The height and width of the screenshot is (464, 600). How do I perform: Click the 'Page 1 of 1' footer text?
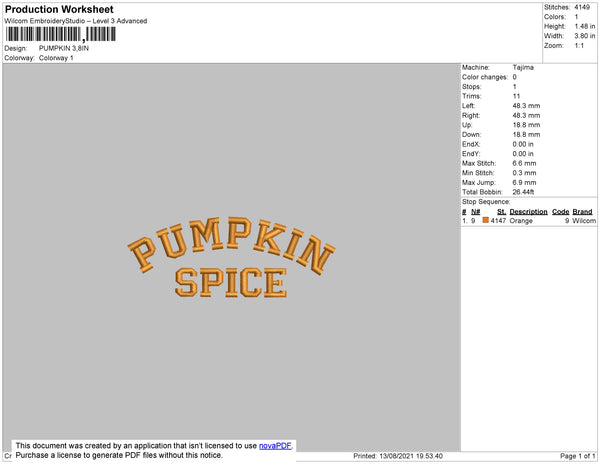(577, 456)
